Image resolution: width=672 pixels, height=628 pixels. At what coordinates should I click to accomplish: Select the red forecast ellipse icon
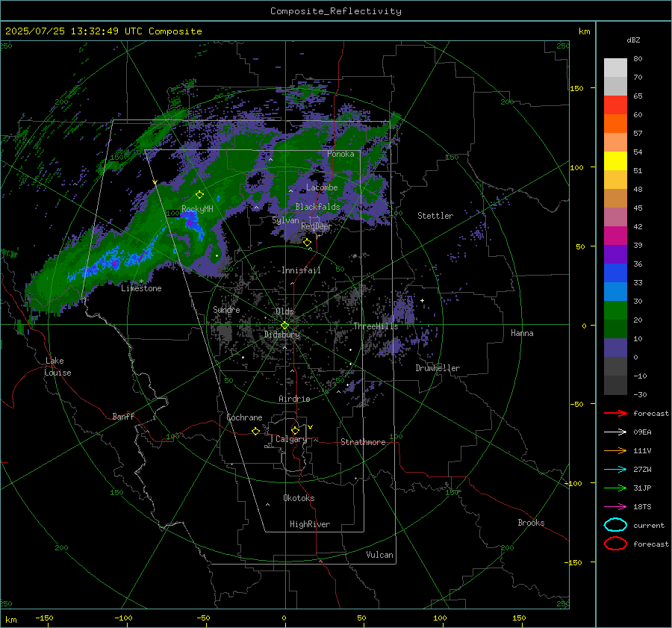(x=615, y=544)
